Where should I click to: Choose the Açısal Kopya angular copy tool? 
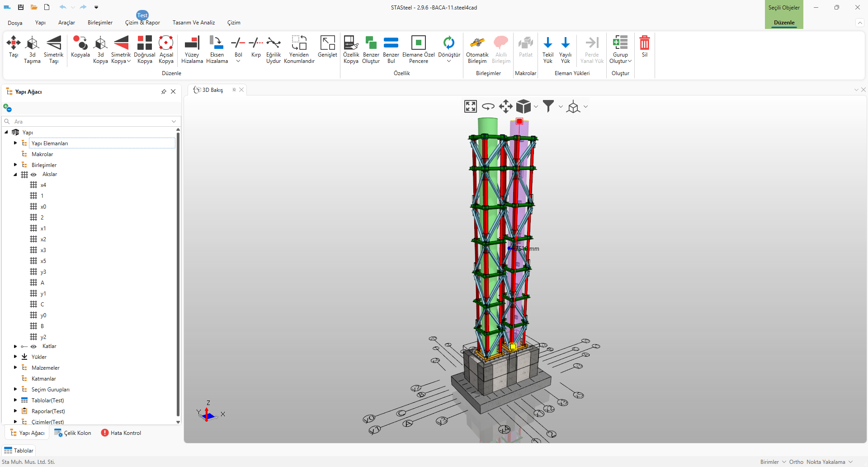pos(166,43)
